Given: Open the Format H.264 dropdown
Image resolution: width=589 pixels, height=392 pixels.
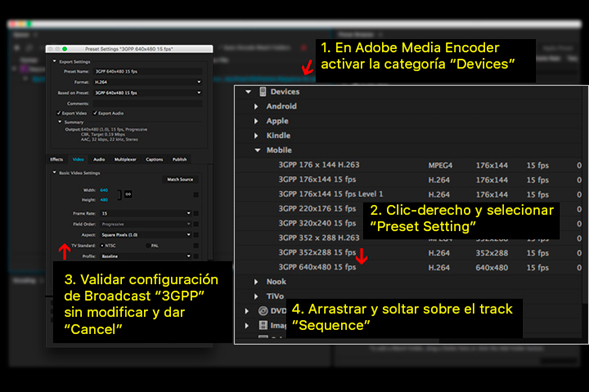Looking at the screenshot, I should [x=148, y=82].
